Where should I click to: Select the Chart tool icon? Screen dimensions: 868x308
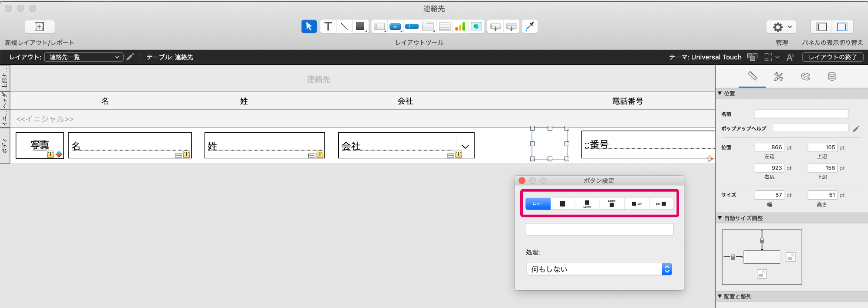coord(460,26)
